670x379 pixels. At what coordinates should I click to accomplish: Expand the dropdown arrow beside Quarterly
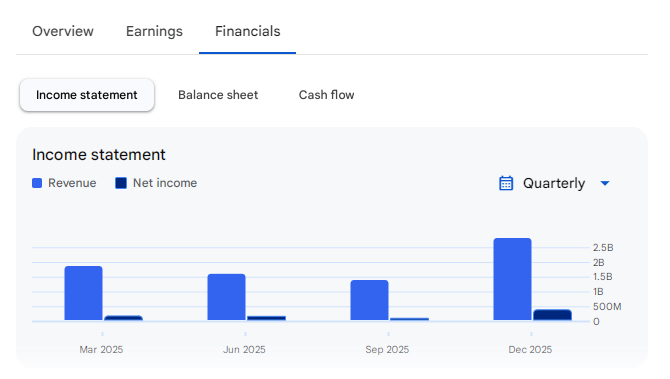pyautogui.click(x=605, y=183)
